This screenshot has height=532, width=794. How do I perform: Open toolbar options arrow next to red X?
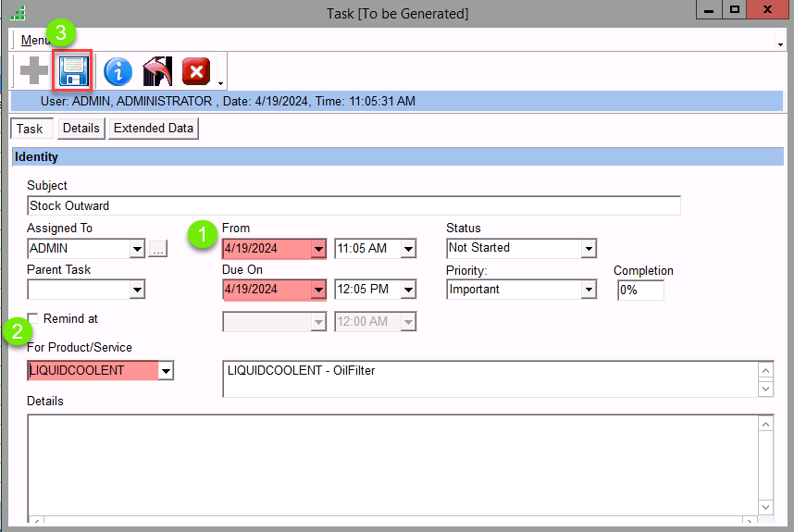(x=220, y=82)
